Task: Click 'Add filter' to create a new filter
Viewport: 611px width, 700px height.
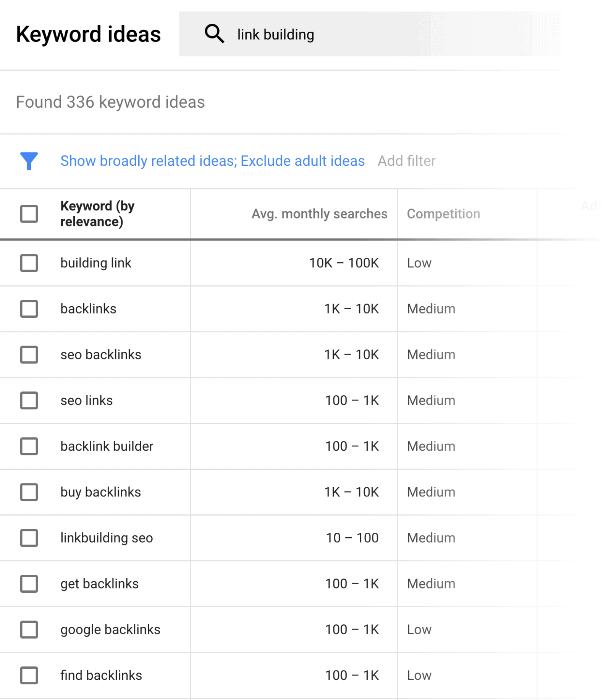Action: 406,161
